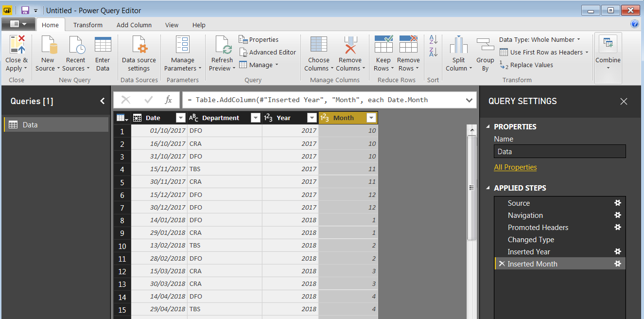Click the vertical scrollbar of the table
The image size is (644, 319).
pyautogui.click(x=471, y=188)
